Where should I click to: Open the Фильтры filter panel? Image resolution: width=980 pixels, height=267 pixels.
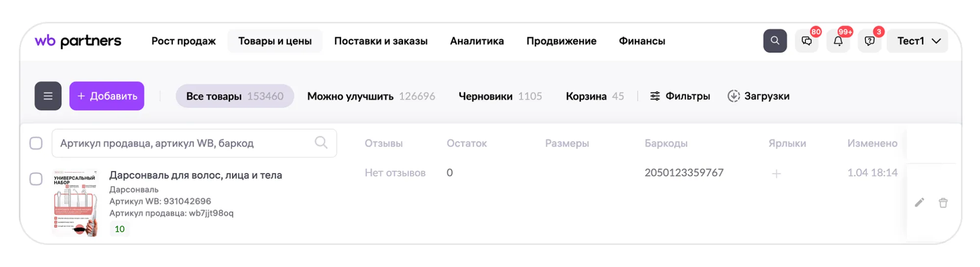(679, 96)
